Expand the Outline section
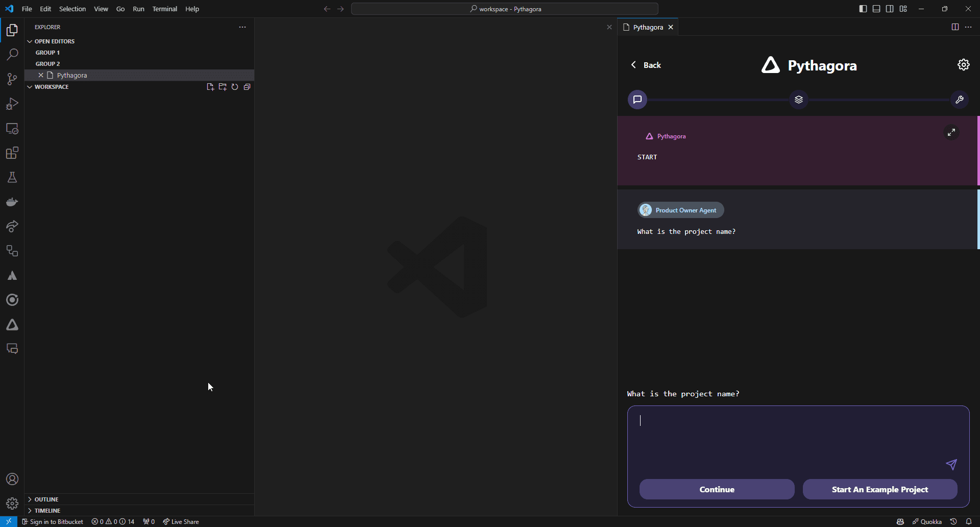The width and height of the screenshot is (980, 527). [46, 499]
